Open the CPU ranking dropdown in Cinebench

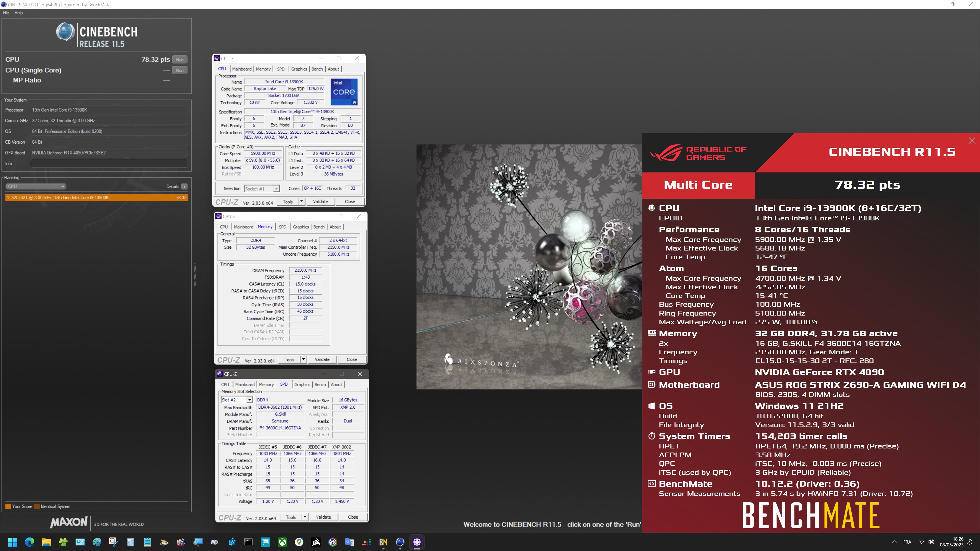[x=36, y=186]
